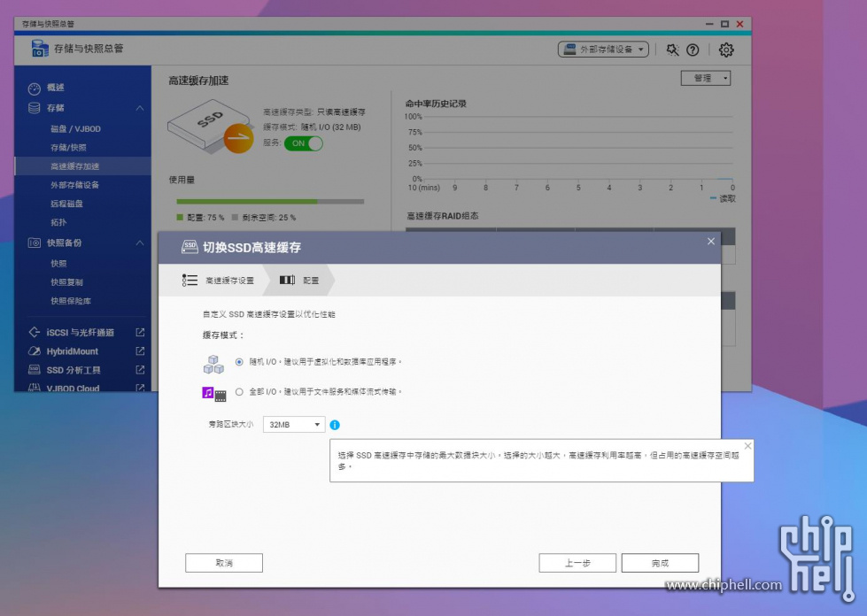Select 全部 I/O radio button

coord(239,392)
